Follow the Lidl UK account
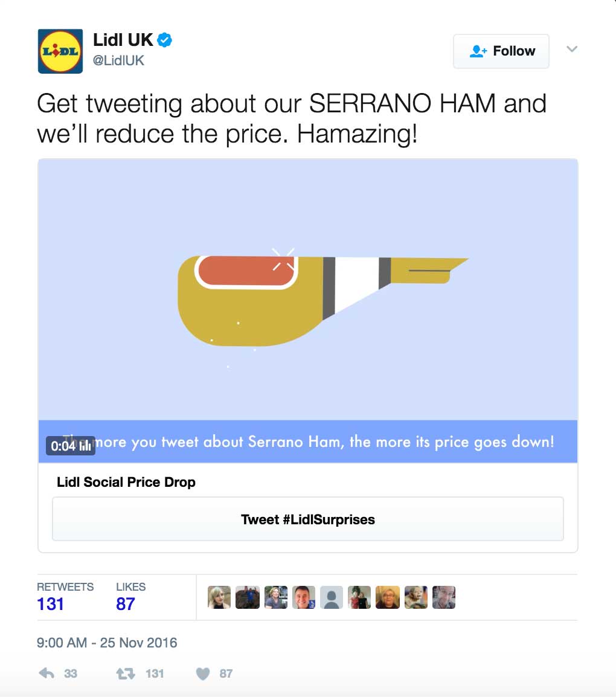Viewport: 616px width, 697px height. [x=501, y=51]
